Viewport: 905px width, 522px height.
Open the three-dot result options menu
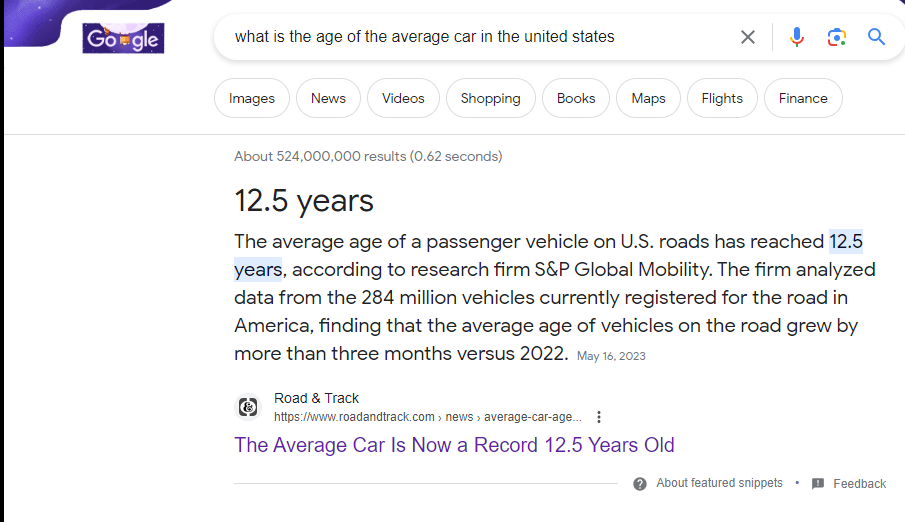(599, 417)
